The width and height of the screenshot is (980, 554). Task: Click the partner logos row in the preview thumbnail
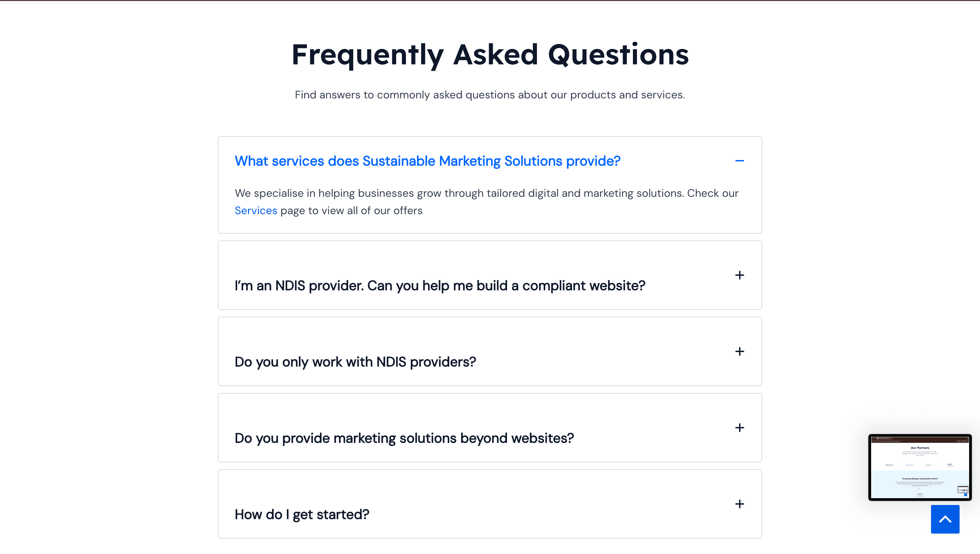coord(920,465)
